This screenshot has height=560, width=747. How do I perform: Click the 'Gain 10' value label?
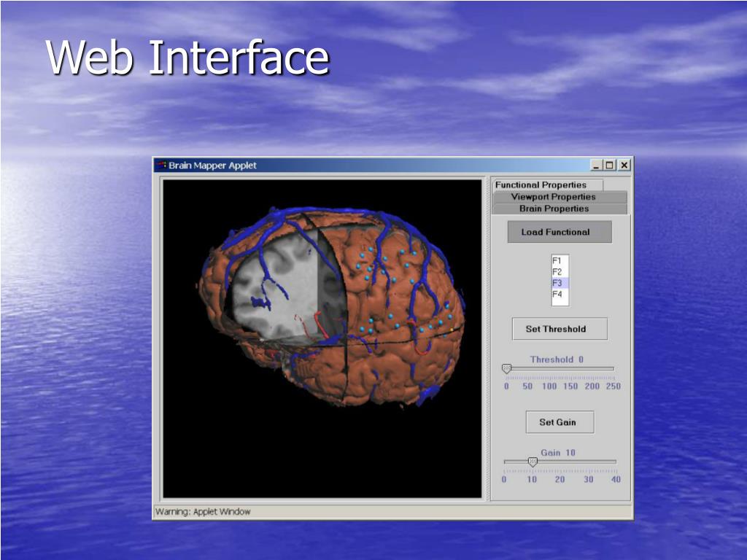[x=558, y=453]
